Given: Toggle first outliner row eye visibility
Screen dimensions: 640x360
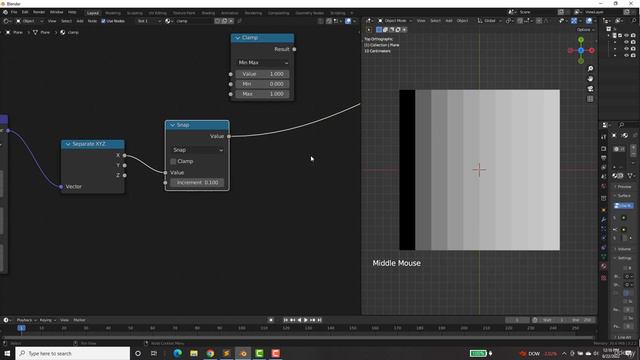Looking at the screenshot, I should click(627, 36).
